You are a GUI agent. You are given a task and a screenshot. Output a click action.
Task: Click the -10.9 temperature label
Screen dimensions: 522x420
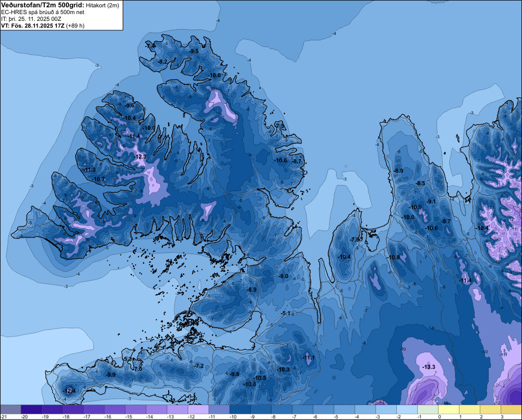(x=415, y=207)
